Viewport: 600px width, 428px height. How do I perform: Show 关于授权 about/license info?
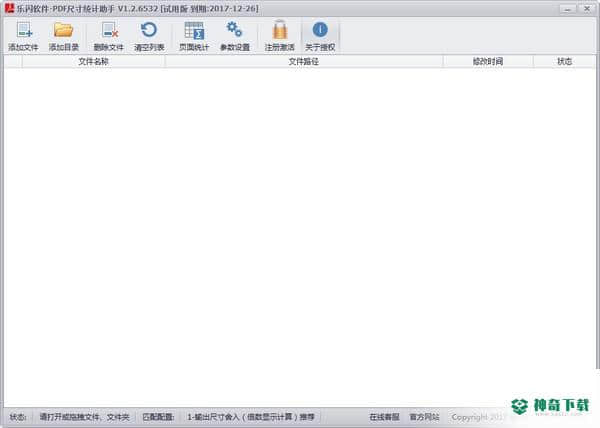(320, 36)
